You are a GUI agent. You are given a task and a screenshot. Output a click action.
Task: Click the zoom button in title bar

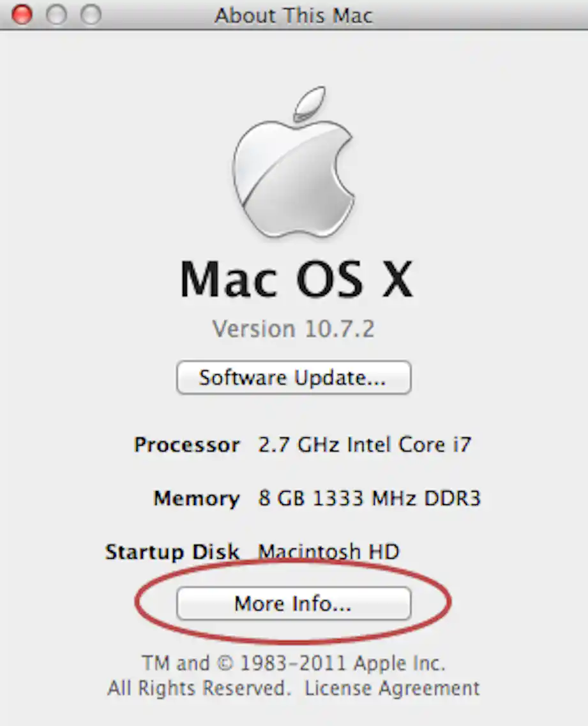point(91,14)
